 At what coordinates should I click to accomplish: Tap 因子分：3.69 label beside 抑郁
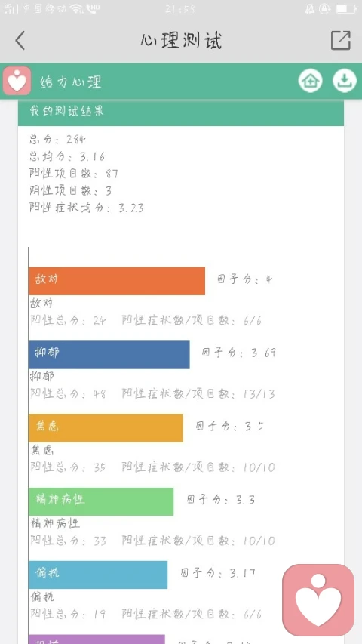point(239,353)
